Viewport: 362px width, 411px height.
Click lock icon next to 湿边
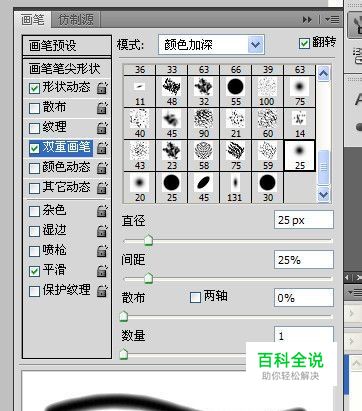[102, 231]
